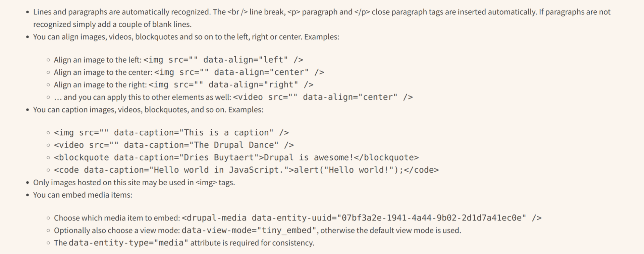
Task: Click the "The Drupal Dance" video code
Action: pyautogui.click(x=174, y=145)
